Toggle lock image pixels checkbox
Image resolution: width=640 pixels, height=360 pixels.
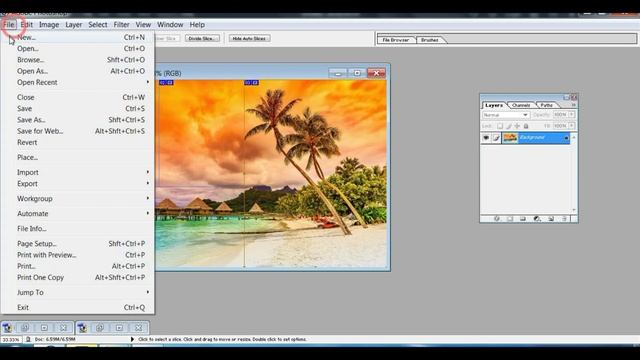(x=509, y=126)
